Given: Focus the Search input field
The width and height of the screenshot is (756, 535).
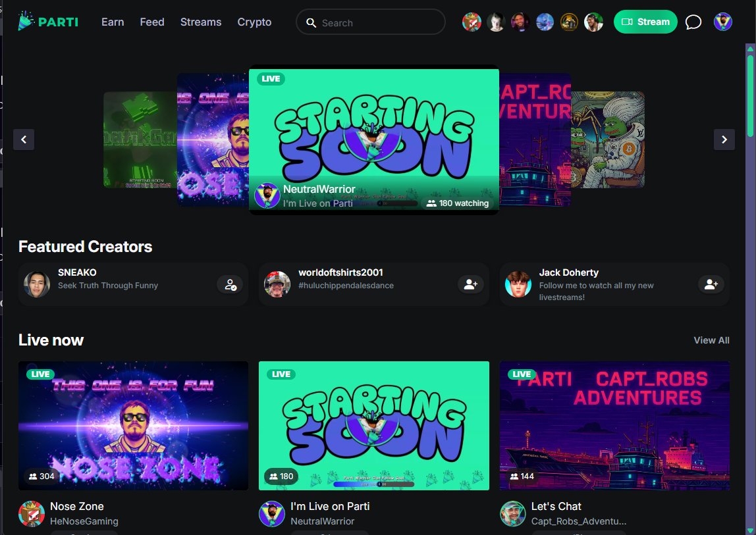Looking at the screenshot, I should 370,22.
